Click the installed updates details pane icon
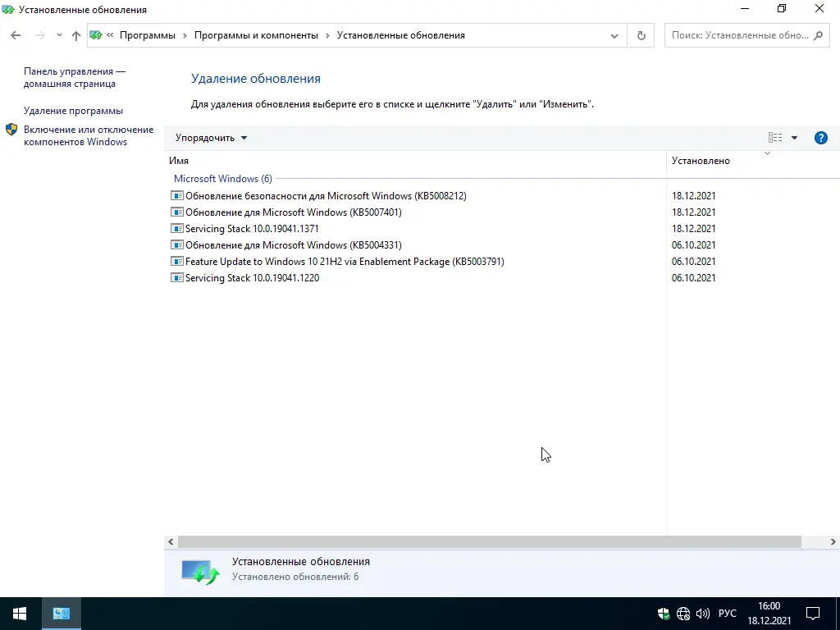This screenshot has width=840, height=630. pos(200,572)
